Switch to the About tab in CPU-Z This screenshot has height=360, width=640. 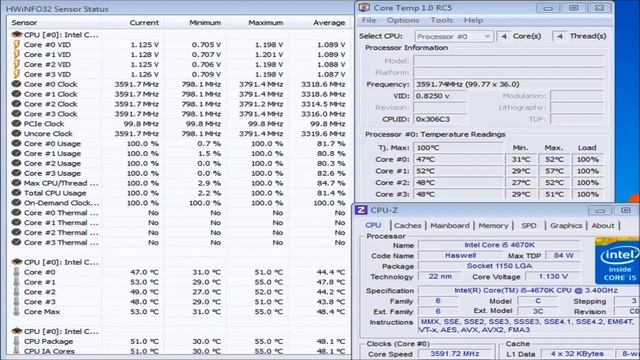pyautogui.click(x=602, y=225)
